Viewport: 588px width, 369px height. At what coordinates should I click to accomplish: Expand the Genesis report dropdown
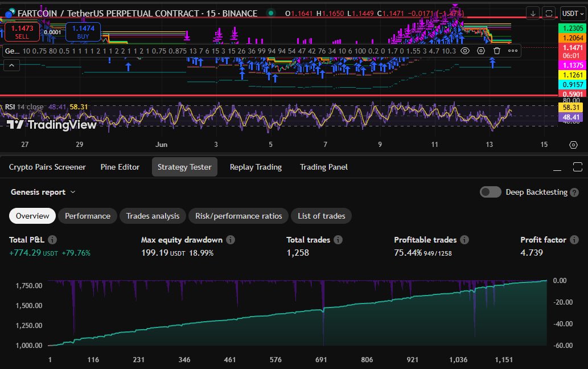(43, 192)
